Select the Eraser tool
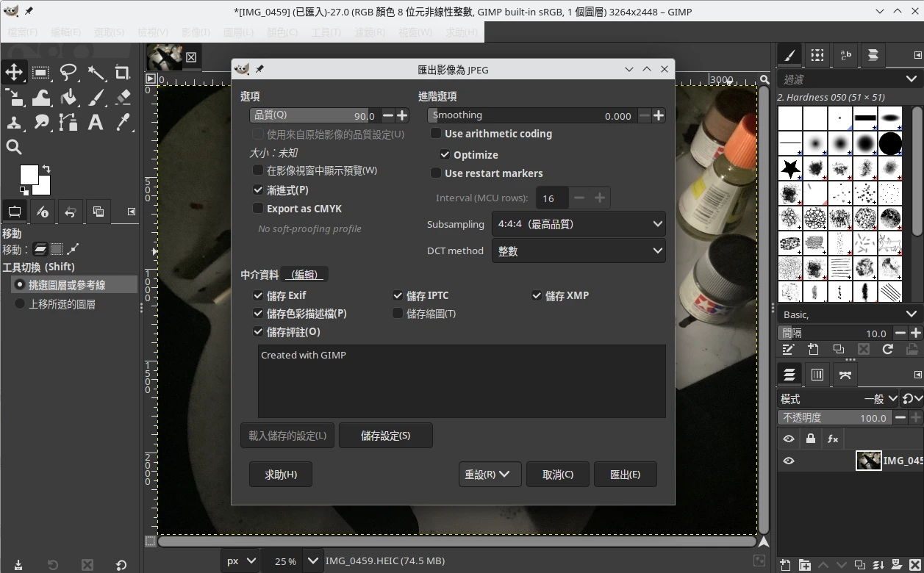The width and height of the screenshot is (924, 573). 123,98
